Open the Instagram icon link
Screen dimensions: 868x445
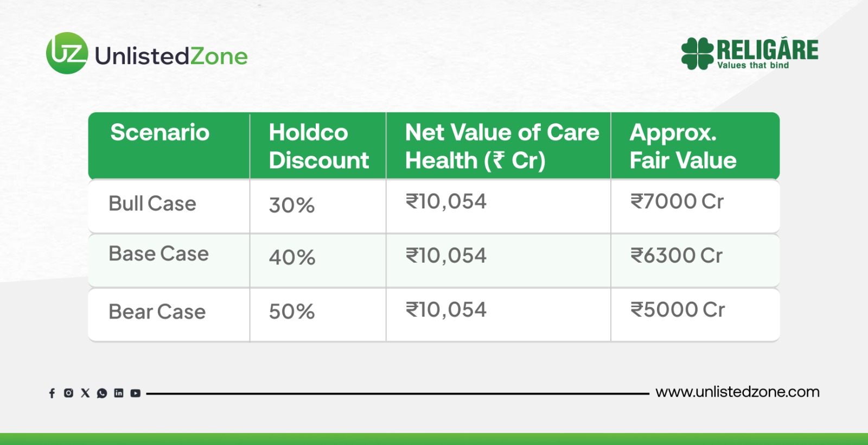pyautogui.click(x=68, y=393)
